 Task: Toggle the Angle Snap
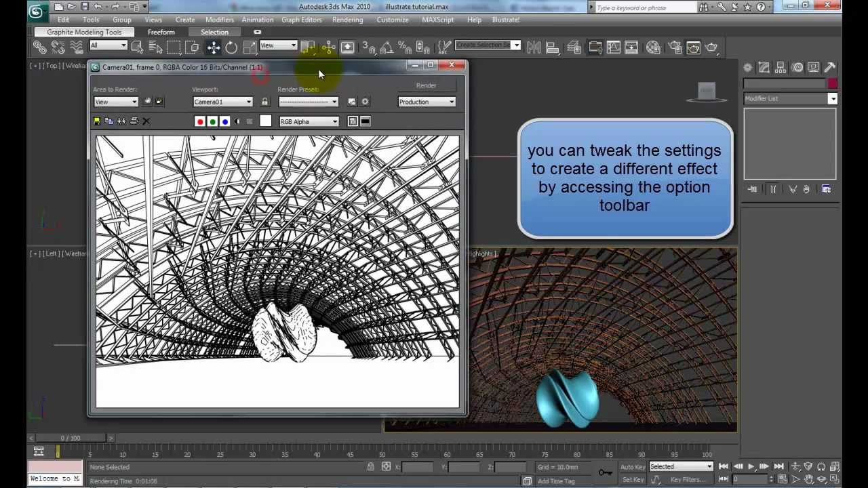387,47
